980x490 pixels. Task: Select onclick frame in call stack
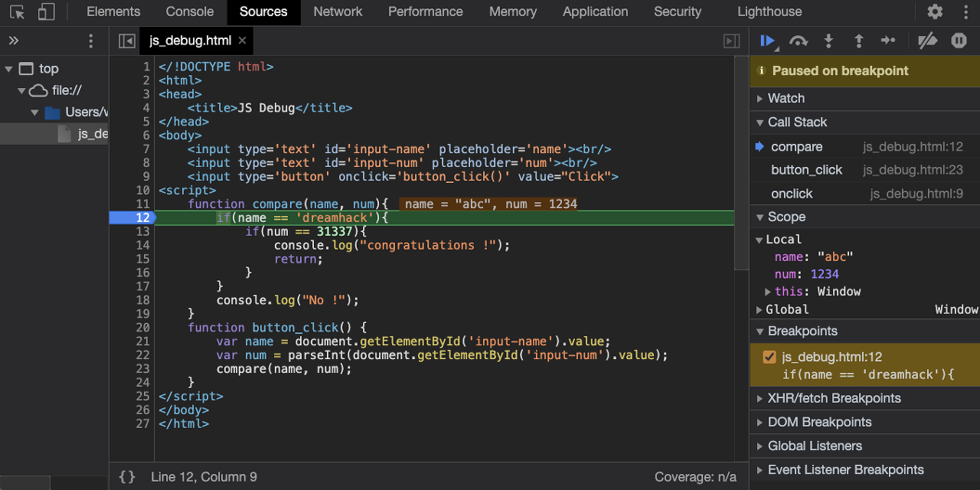(x=865, y=194)
